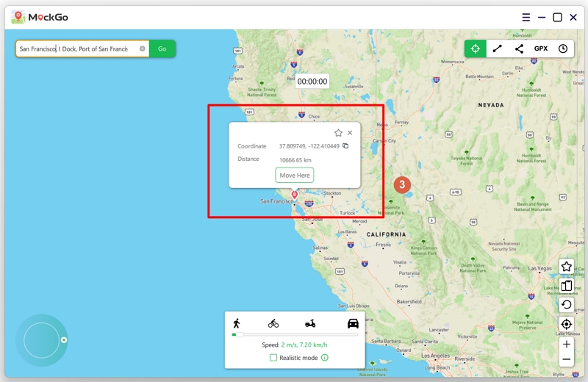588x382 pixels.
Task: Clear the search address field
Action: click(143, 48)
